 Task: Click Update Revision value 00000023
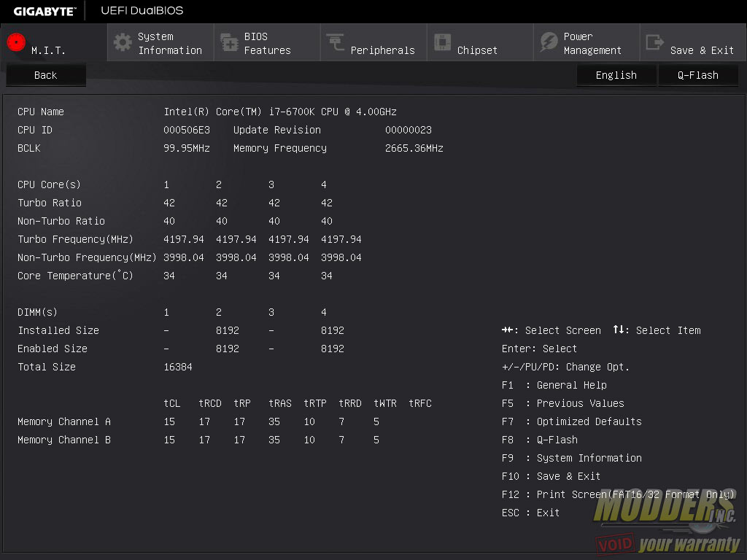(409, 130)
